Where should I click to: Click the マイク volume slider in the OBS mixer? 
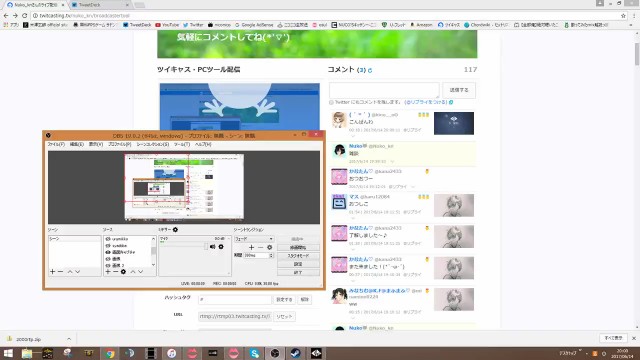pos(183,247)
